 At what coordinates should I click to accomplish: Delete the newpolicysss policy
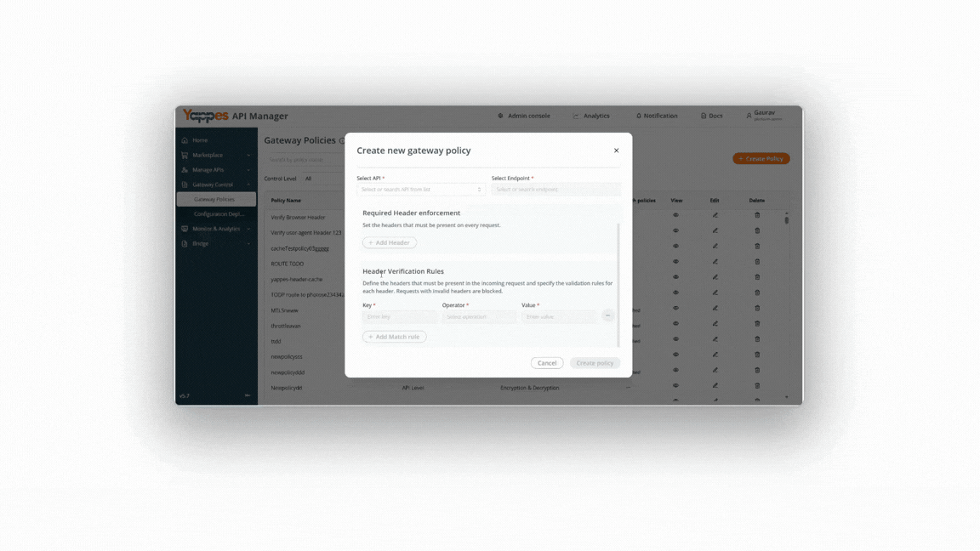coord(757,355)
